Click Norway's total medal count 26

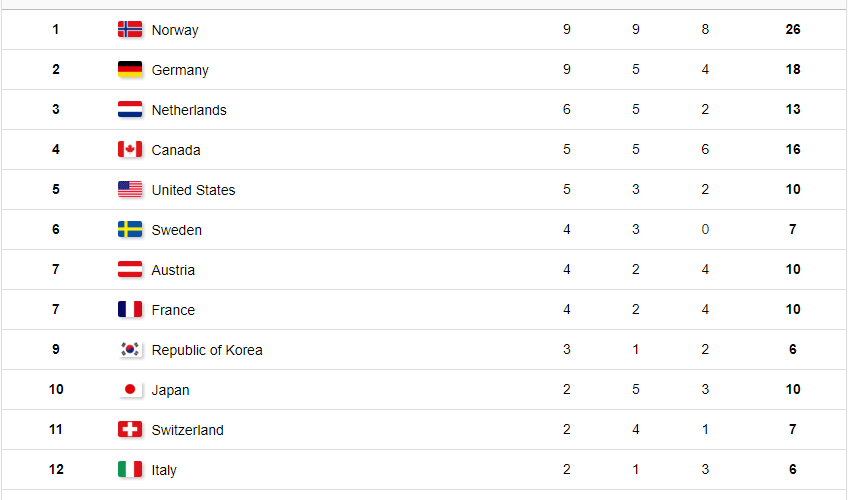[793, 29]
